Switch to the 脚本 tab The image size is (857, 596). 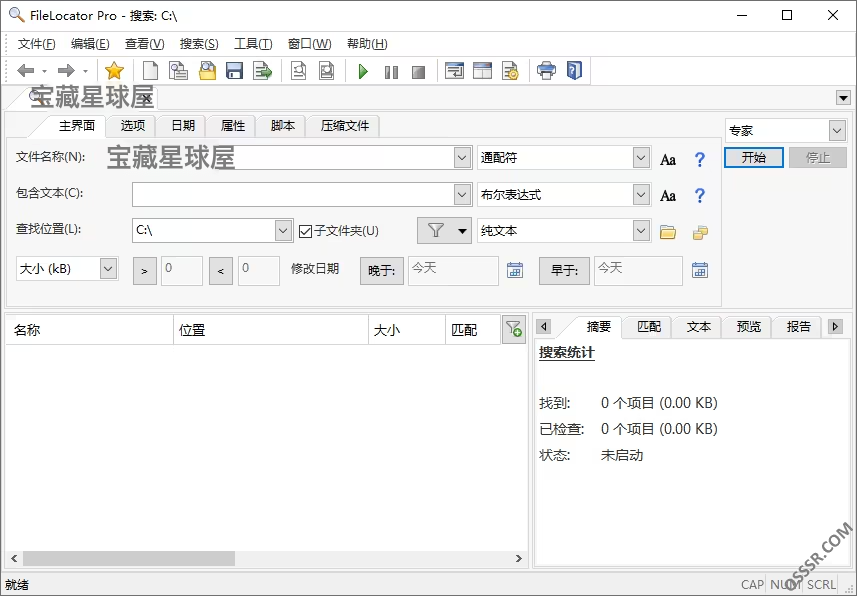(x=283, y=126)
